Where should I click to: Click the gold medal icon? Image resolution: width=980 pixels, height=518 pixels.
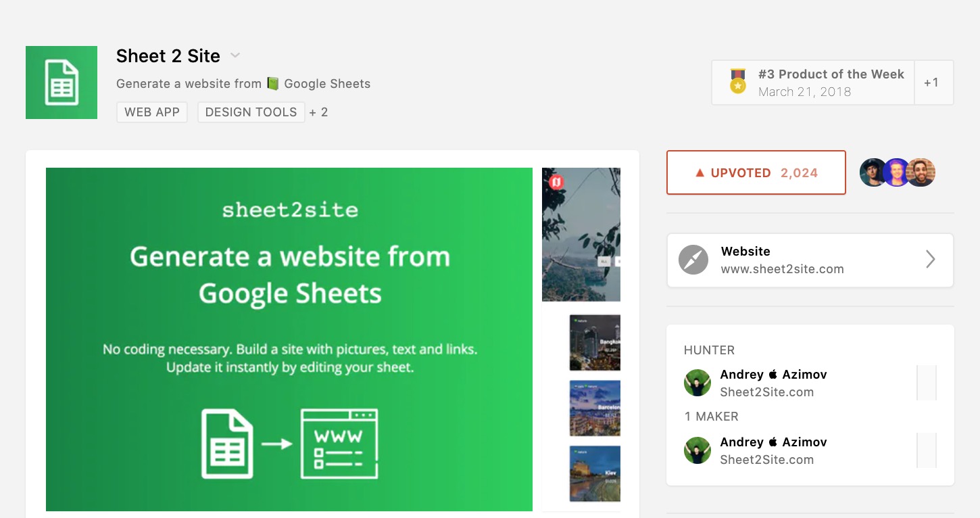pos(738,82)
